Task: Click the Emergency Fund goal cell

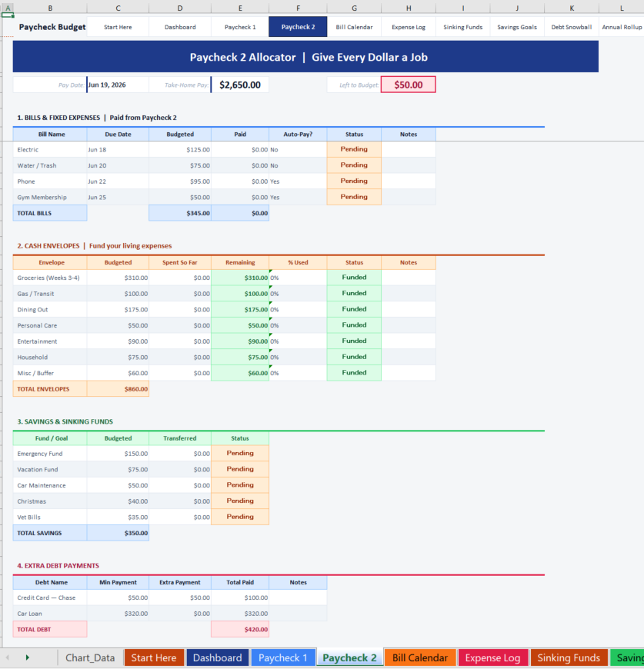Action: (50, 454)
